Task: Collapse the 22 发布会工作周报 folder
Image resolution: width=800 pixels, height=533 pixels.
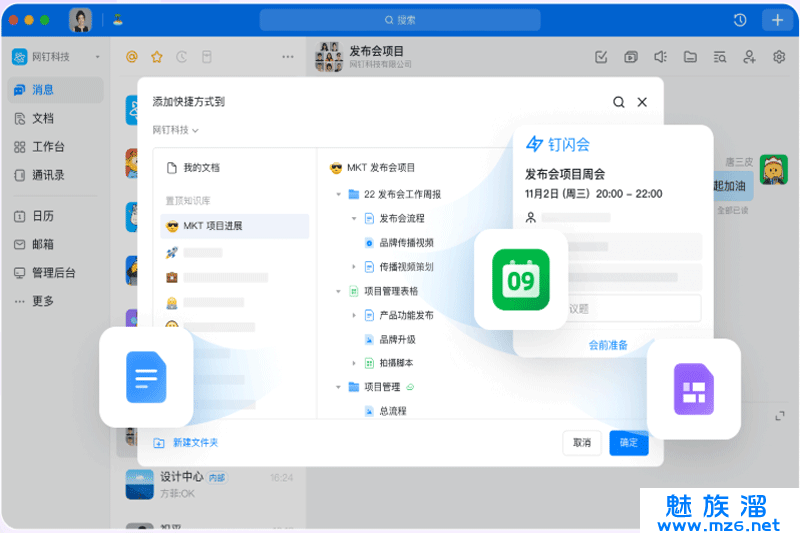Action: (339, 194)
